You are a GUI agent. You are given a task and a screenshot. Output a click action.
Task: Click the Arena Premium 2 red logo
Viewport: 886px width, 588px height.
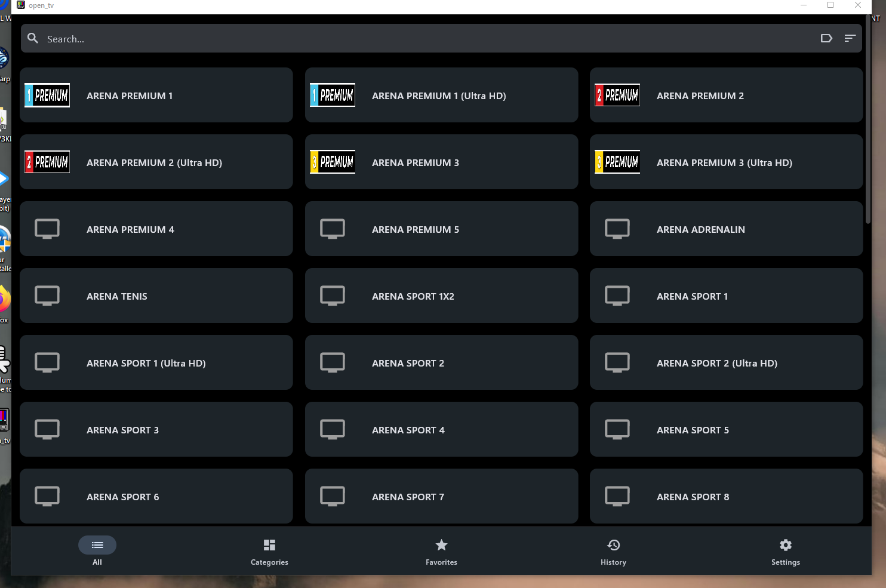617,96
